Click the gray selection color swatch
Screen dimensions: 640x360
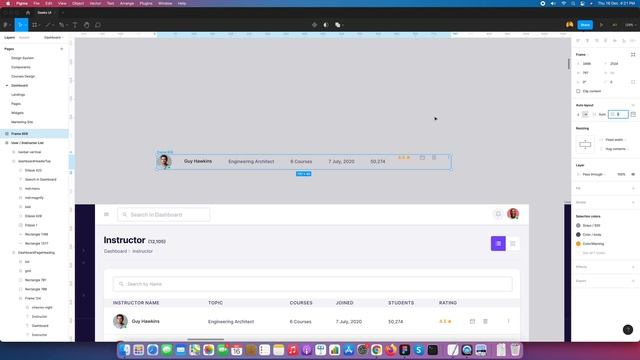(x=578, y=225)
